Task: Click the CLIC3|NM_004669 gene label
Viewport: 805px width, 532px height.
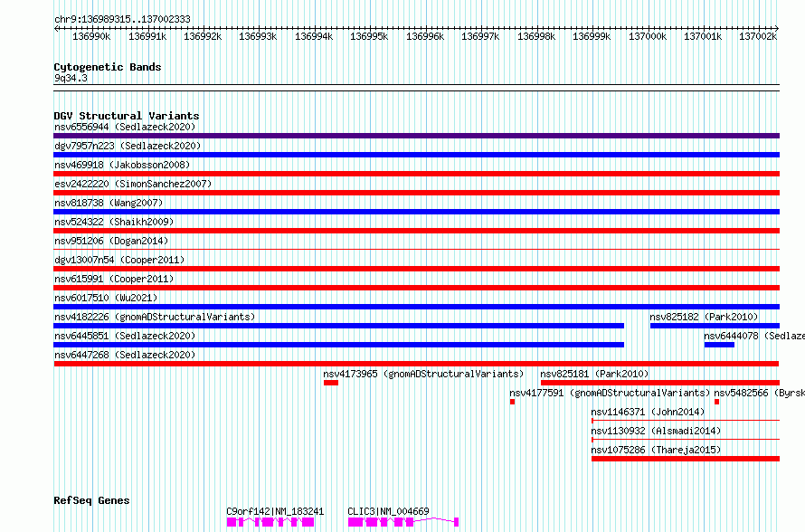Action: click(388, 511)
